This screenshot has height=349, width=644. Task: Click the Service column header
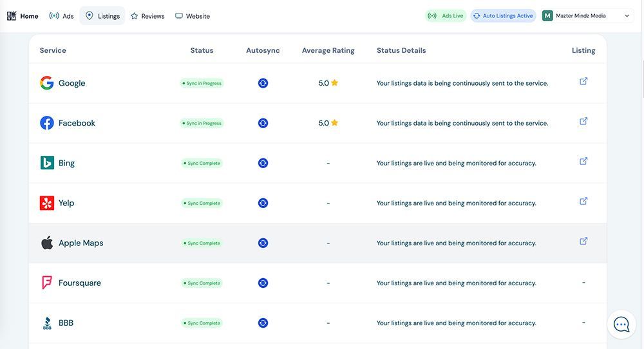[53, 50]
